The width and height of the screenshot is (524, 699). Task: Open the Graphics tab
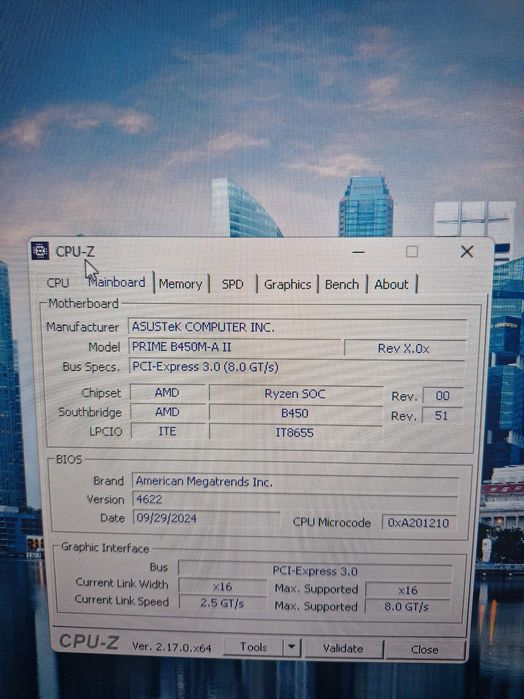coord(287,284)
